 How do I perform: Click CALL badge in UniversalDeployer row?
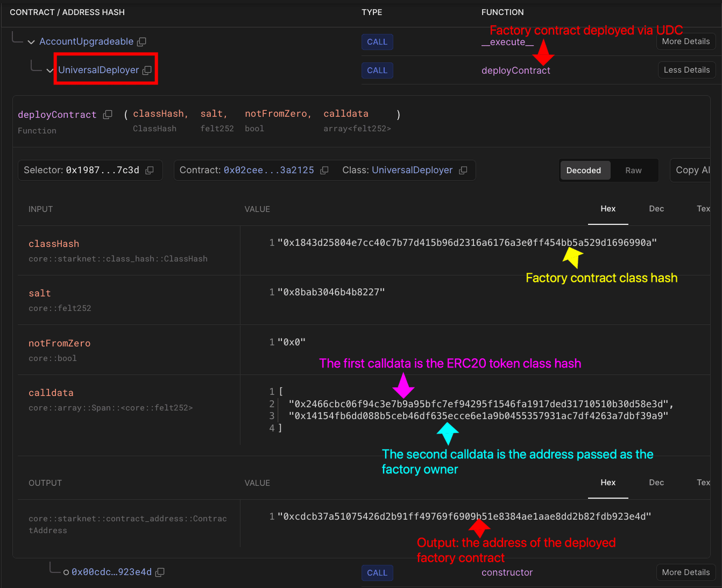(x=377, y=70)
